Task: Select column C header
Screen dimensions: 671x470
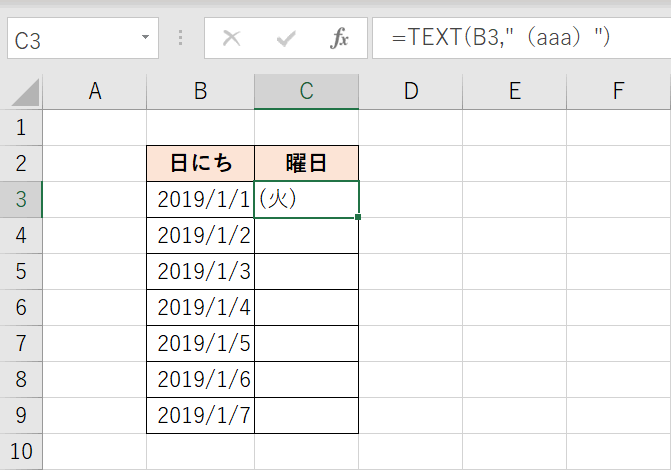Action: [x=306, y=92]
